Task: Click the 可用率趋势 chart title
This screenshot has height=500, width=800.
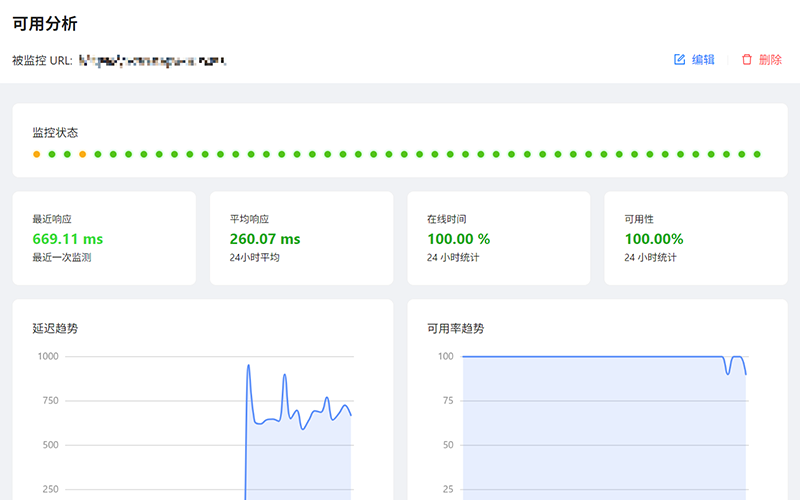Action: pos(456,328)
